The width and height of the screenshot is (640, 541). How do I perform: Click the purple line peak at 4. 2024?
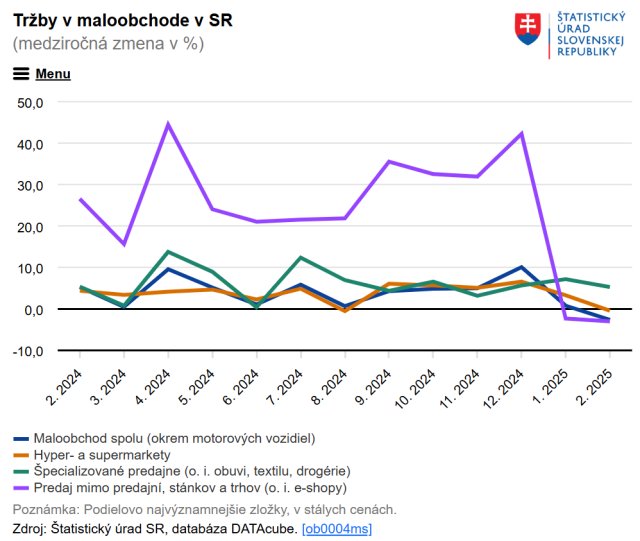pyautogui.click(x=168, y=124)
